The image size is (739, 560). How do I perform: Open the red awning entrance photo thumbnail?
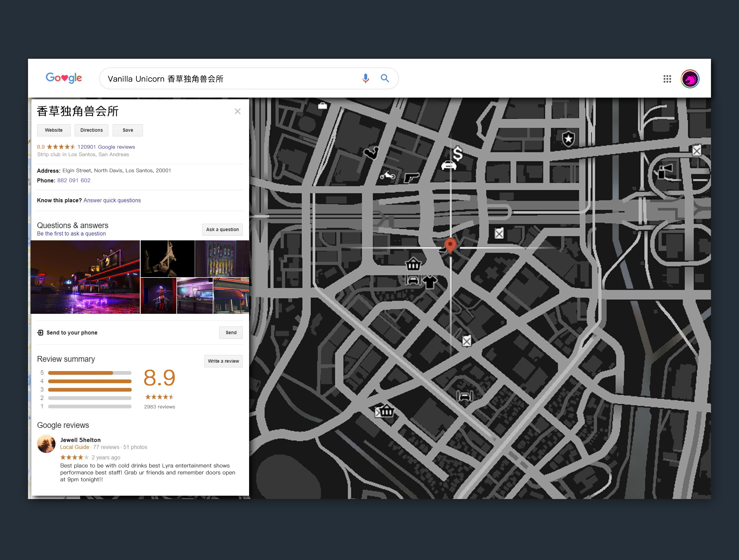coord(231,296)
